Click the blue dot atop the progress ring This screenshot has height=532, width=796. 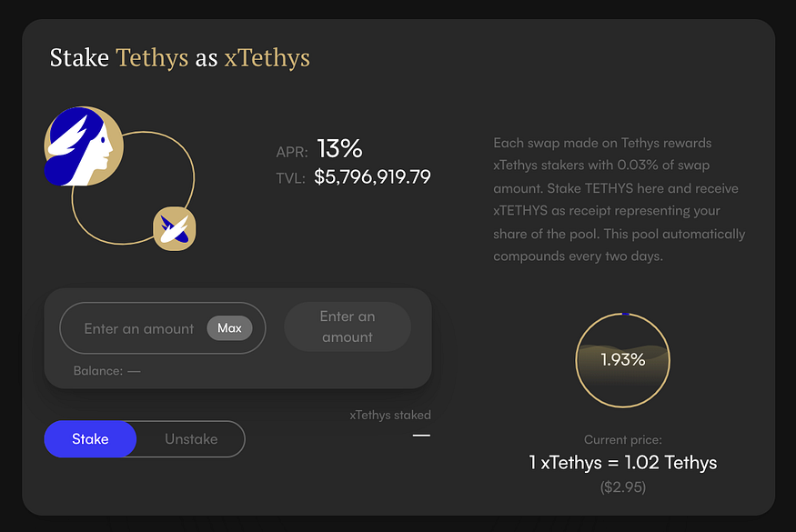coord(624,313)
